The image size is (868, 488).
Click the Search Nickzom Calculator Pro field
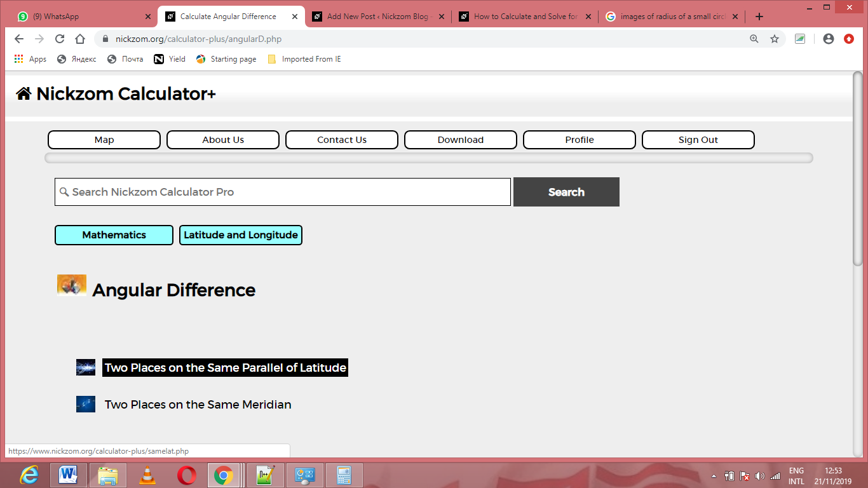[x=283, y=192]
